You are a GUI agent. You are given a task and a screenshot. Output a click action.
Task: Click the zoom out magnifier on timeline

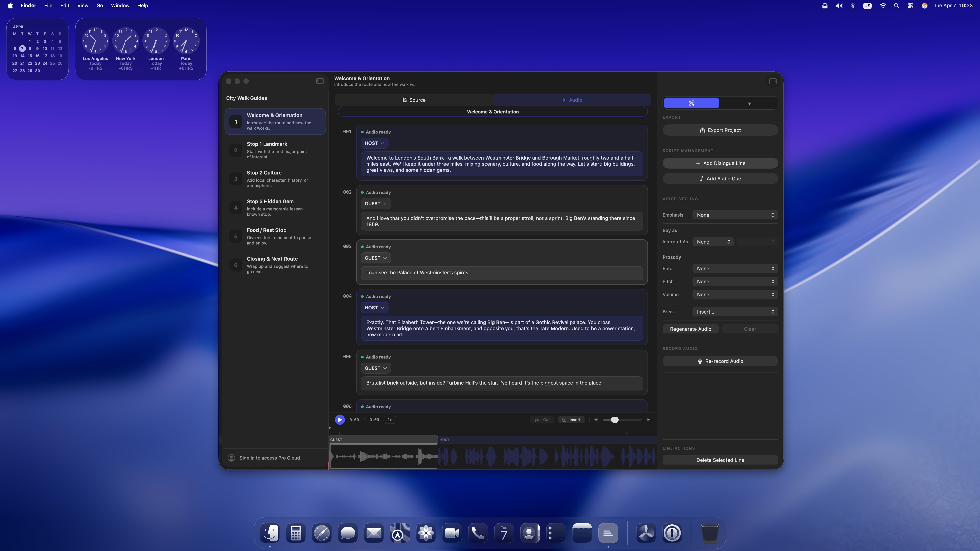(x=596, y=420)
